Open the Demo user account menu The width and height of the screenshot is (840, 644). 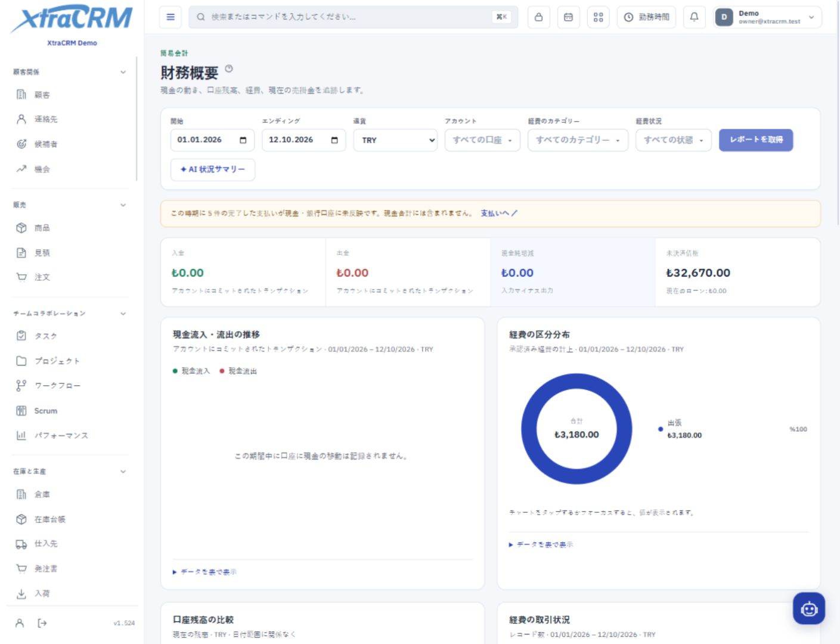click(x=767, y=17)
